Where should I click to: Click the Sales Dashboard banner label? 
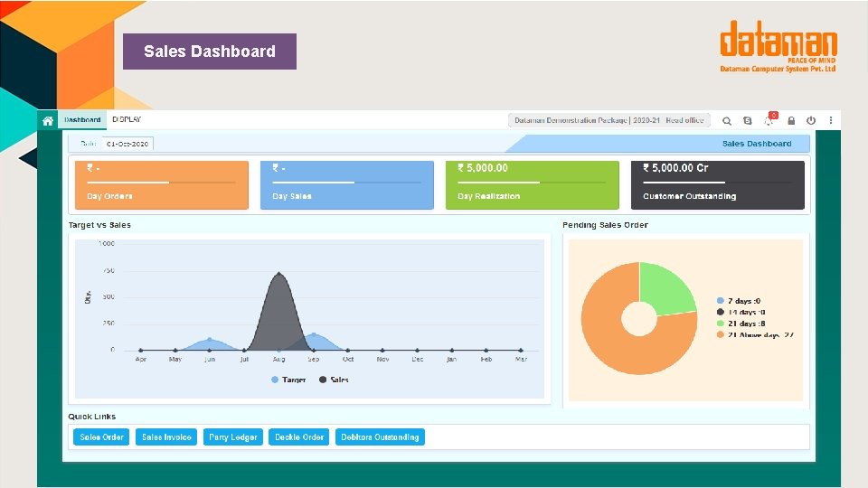point(757,144)
